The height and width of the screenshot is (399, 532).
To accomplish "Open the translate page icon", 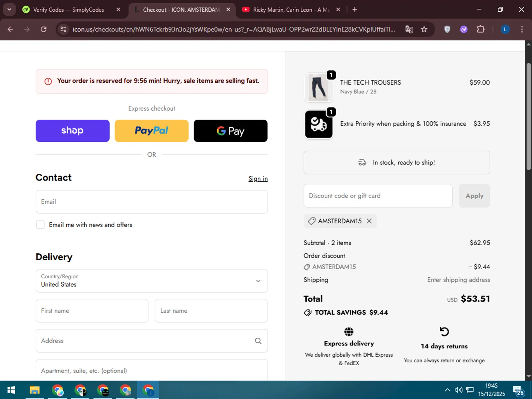I will pos(409,29).
